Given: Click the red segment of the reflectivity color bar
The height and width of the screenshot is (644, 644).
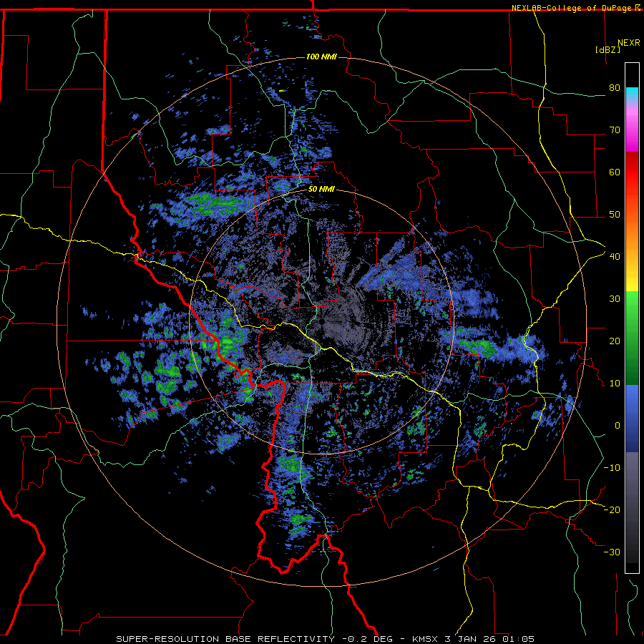Looking at the screenshot, I should [632, 172].
